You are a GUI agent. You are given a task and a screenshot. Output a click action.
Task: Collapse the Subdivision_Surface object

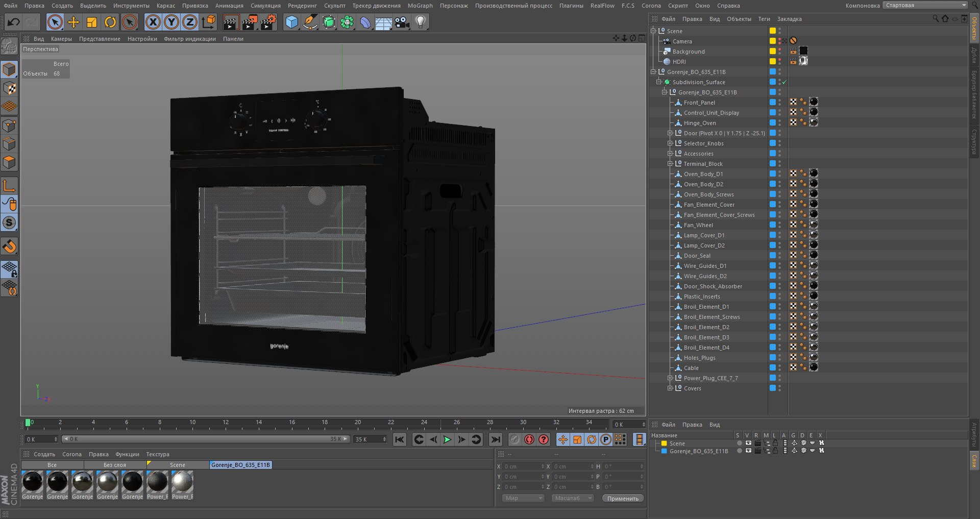658,82
